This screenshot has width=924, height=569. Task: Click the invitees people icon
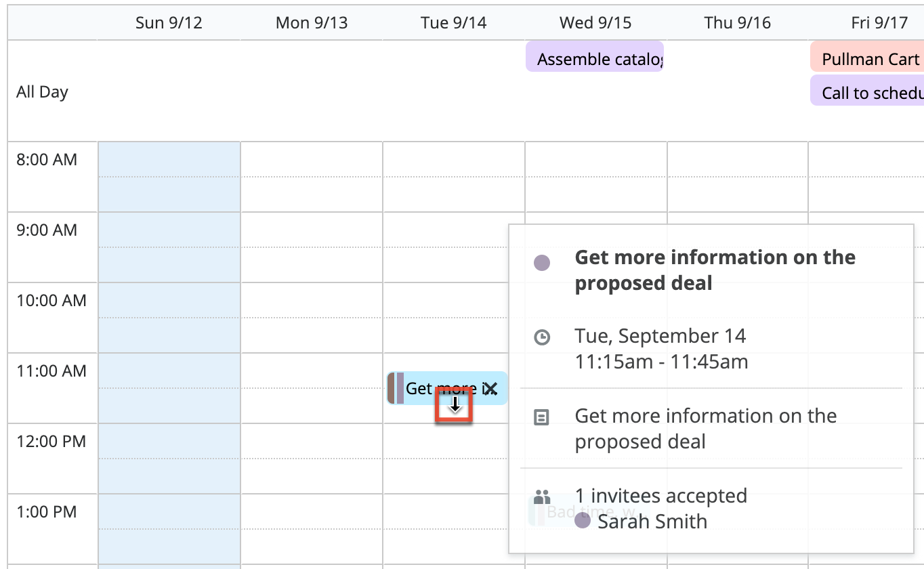point(542,498)
